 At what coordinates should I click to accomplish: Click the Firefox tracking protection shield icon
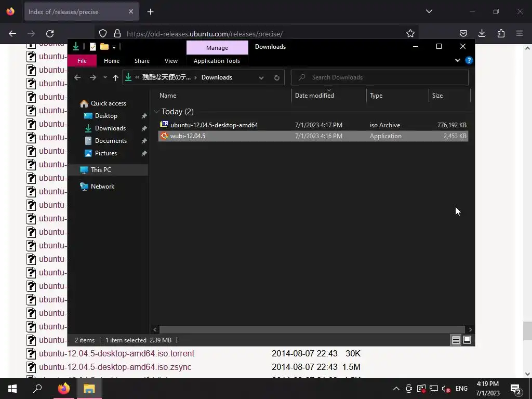point(103,34)
